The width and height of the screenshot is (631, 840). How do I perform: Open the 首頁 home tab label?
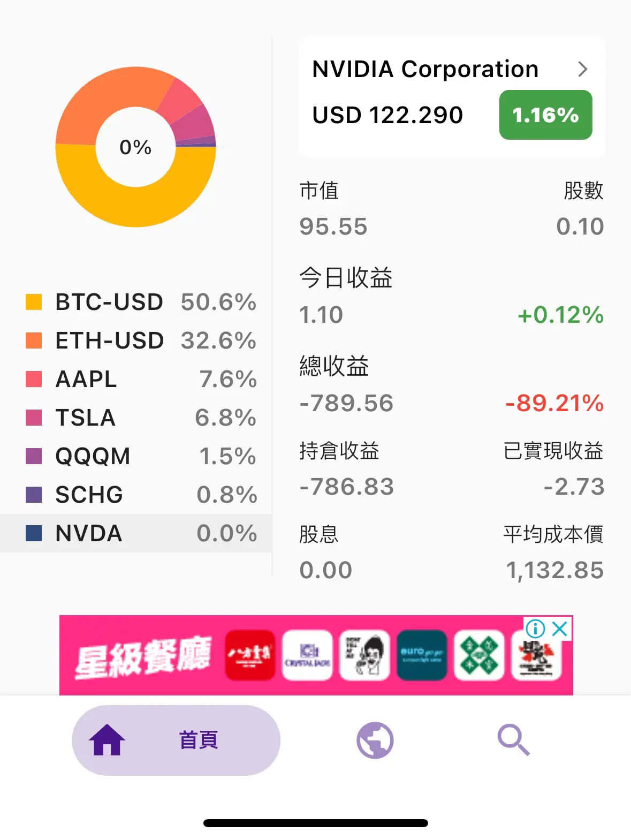pos(199,740)
